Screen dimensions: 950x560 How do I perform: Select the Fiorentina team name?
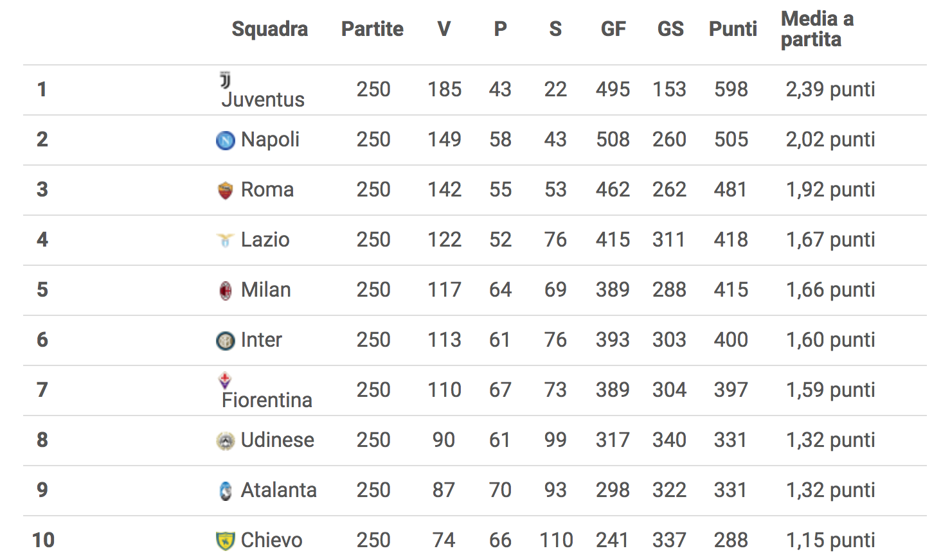[x=267, y=400]
